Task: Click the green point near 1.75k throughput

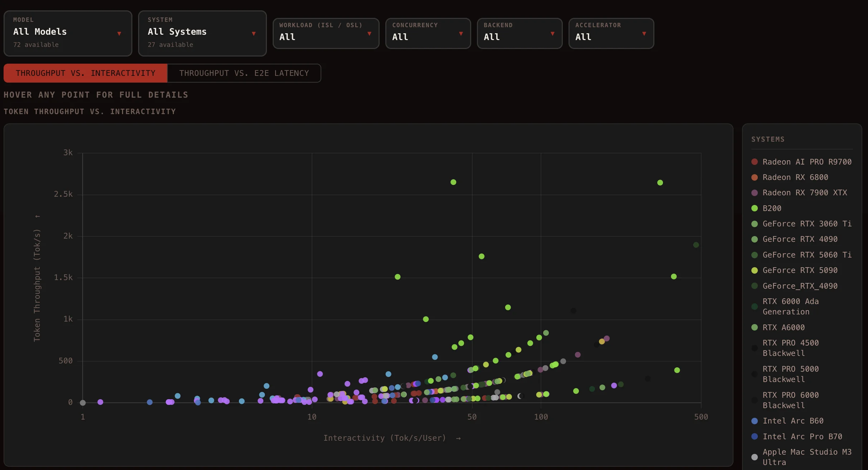Action: click(x=482, y=256)
